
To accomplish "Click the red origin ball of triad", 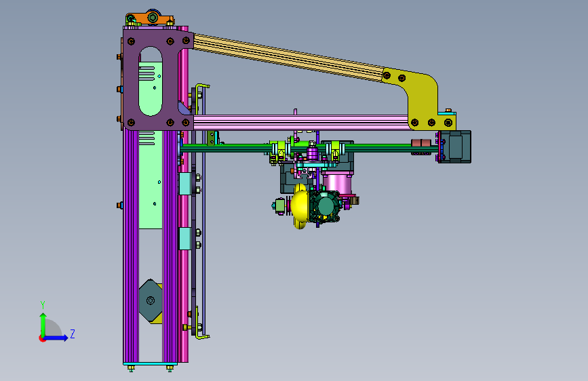I will (x=42, y=338).
